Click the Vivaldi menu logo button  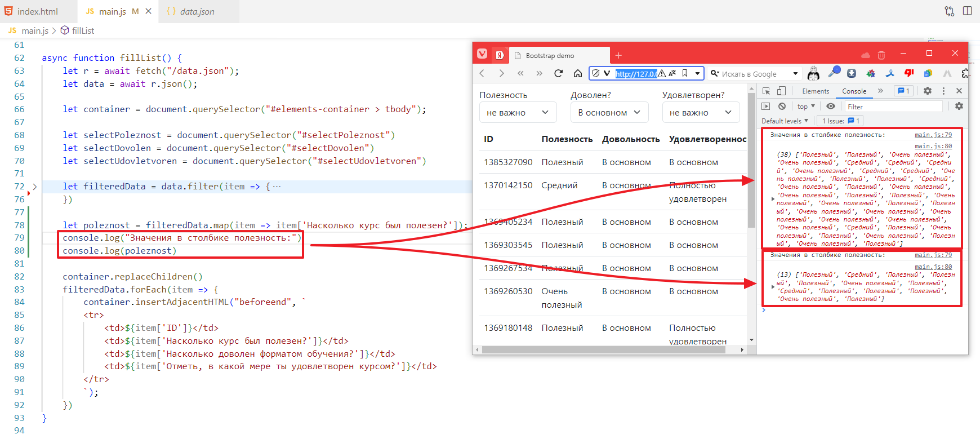482,54
